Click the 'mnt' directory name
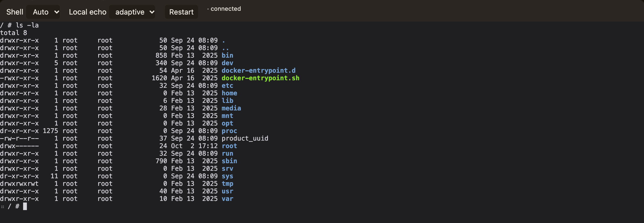644x223 pixels. point(227,116)
